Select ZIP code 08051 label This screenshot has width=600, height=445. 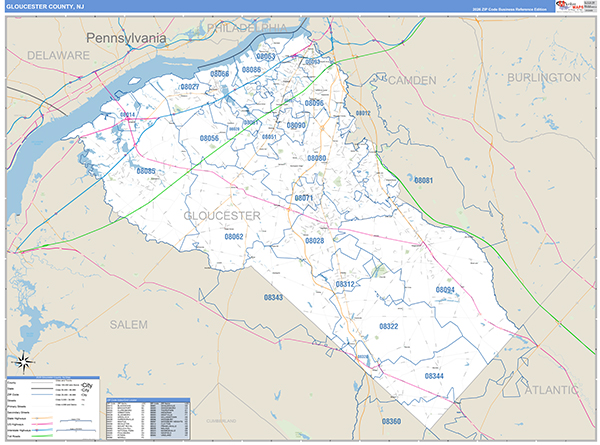tap(269, 137)
